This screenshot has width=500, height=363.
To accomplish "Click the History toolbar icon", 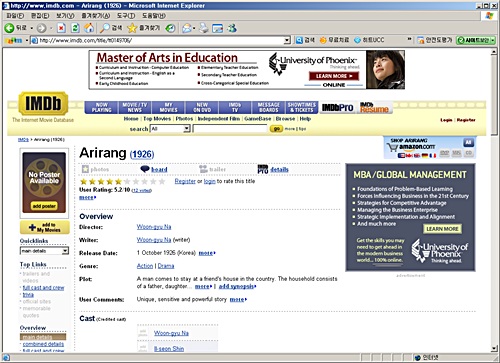I will point(171,28).
